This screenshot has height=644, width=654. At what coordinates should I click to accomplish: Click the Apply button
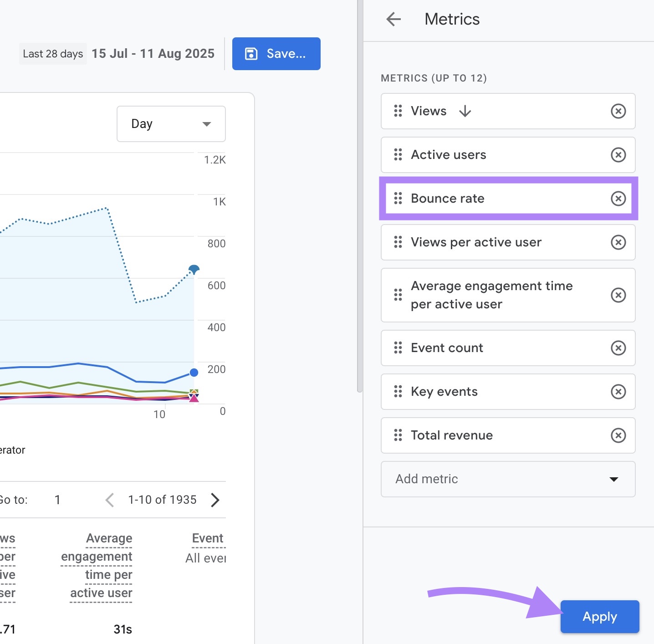click(599, 616)
